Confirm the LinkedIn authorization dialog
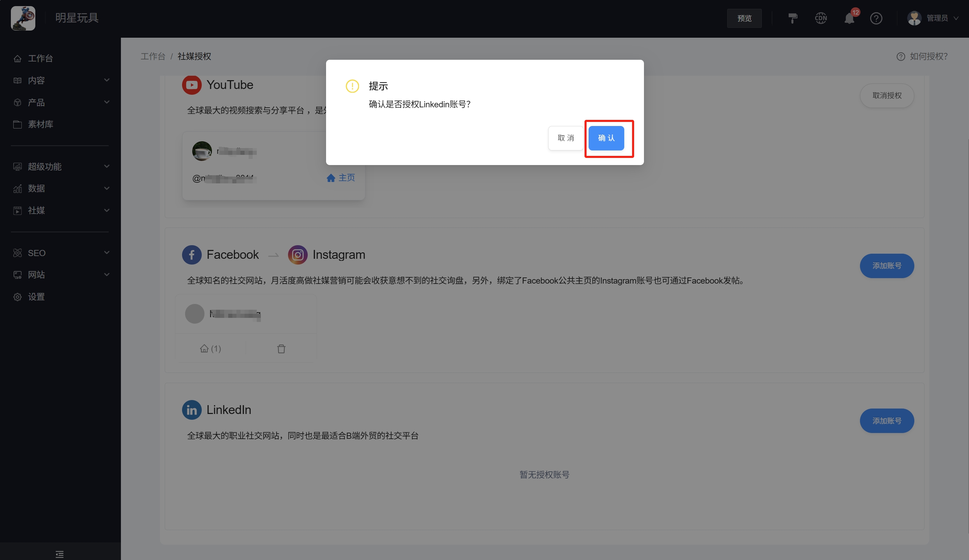This screenshot has width=969, height=560. 606,138
